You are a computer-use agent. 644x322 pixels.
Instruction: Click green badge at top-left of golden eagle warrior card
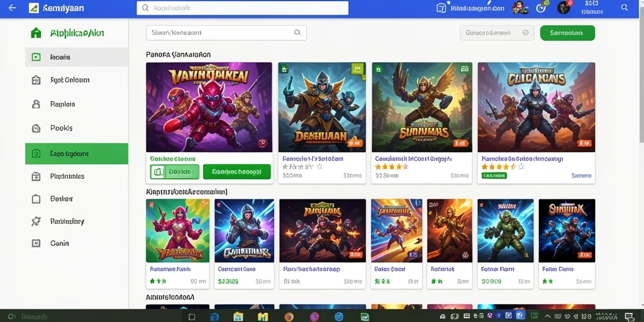tap(378, 69)
